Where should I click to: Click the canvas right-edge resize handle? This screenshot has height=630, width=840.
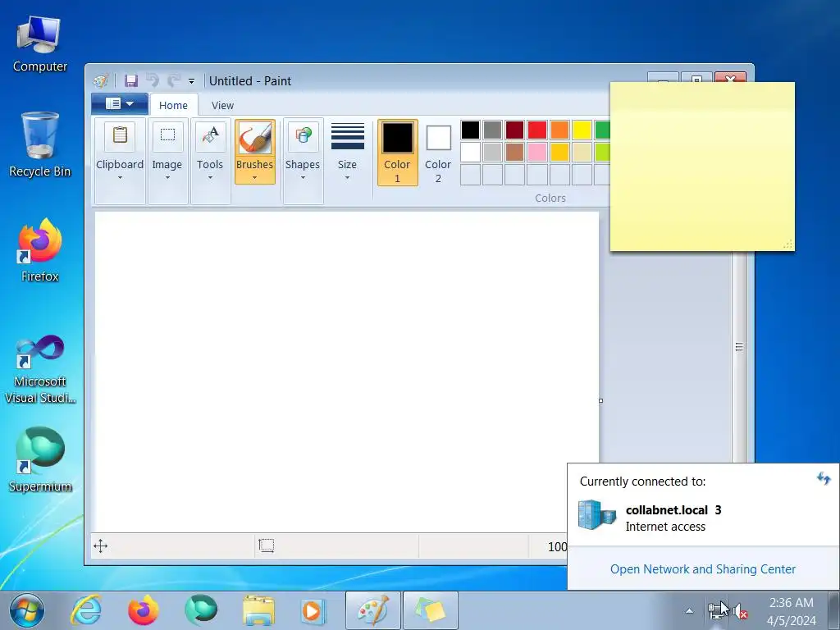coord(600,400)
